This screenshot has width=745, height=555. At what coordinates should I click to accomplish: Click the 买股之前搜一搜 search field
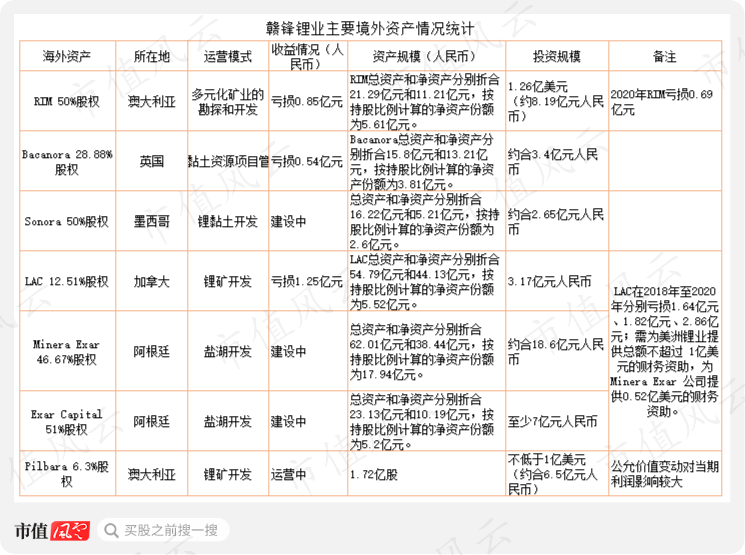(163, 530)
